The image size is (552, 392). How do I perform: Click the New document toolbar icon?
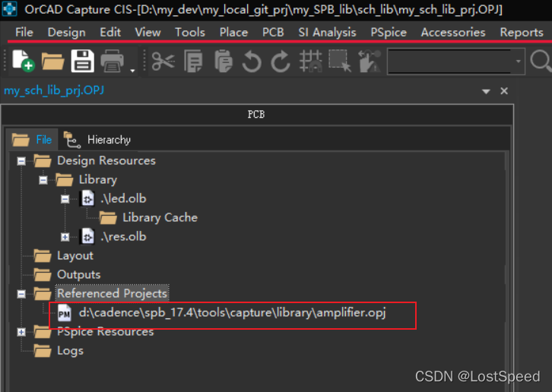[x=22, y=62]
